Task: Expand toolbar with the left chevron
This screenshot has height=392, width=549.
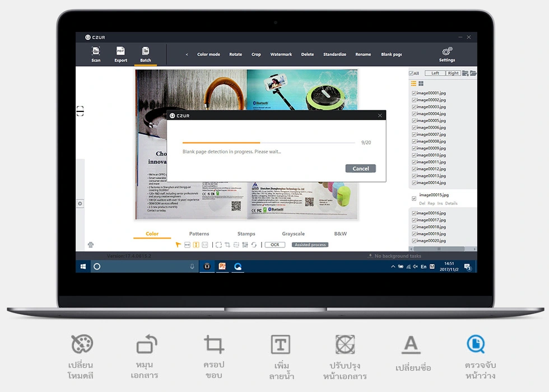Action: coord(187,54)
